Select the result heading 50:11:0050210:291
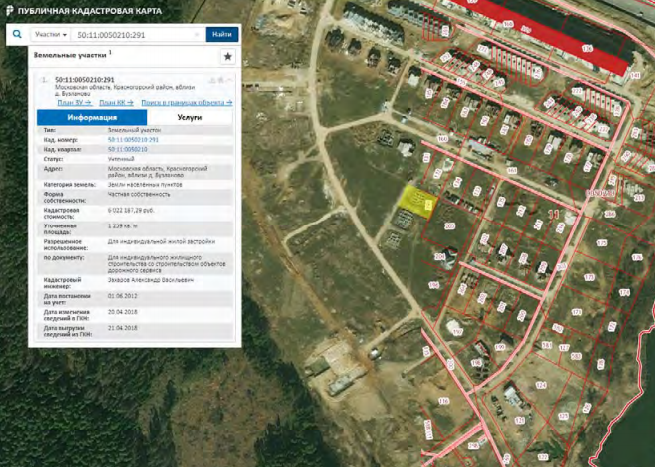 [84, 80]
